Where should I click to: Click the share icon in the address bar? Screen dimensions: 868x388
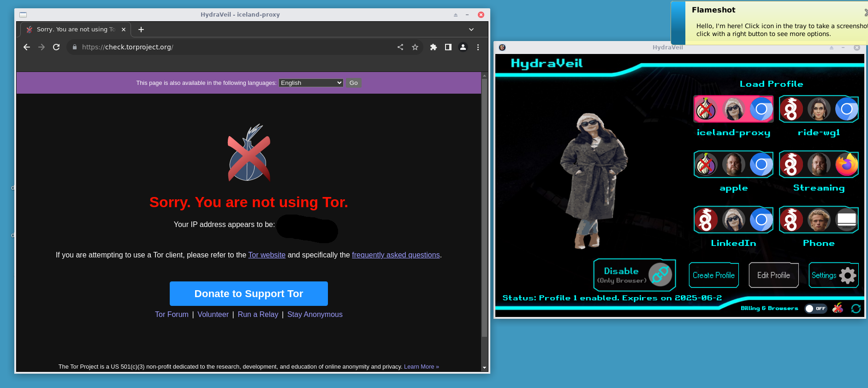point(400,47)
